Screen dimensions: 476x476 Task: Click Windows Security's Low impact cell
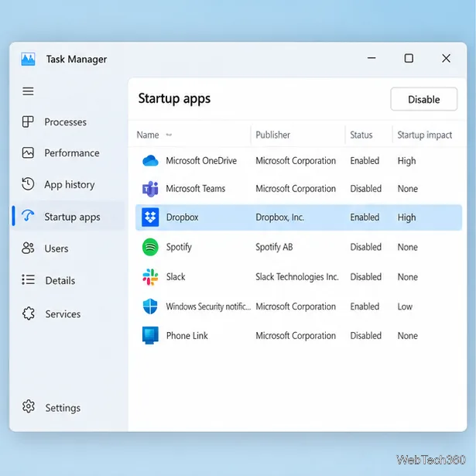click(405, 306)
